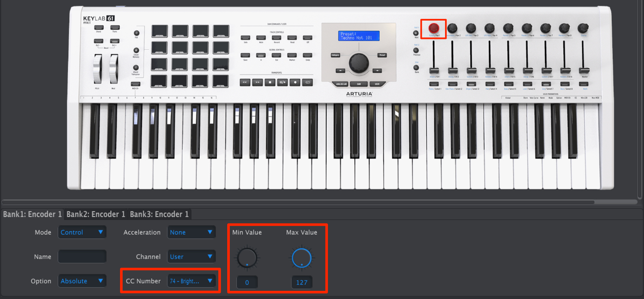Viewport: 644px width, 299px height.
Task: Click the Bank round button
Action: click(x=416, y=67)
